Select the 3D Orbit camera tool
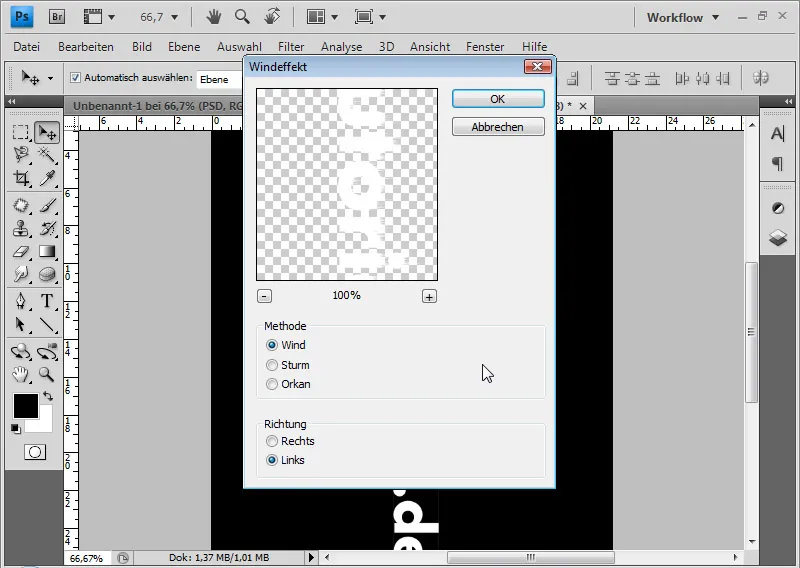Viewport: 800px width, 568px height. [x=47, y=351]
